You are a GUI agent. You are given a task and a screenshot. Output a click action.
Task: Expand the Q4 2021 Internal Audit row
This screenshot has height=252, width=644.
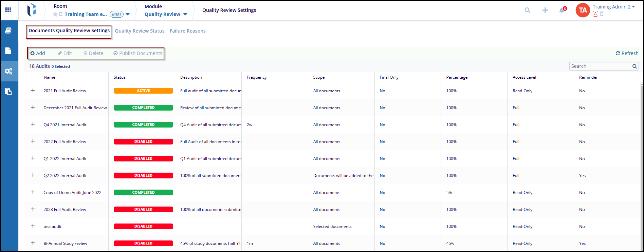(x=33, y=124)
